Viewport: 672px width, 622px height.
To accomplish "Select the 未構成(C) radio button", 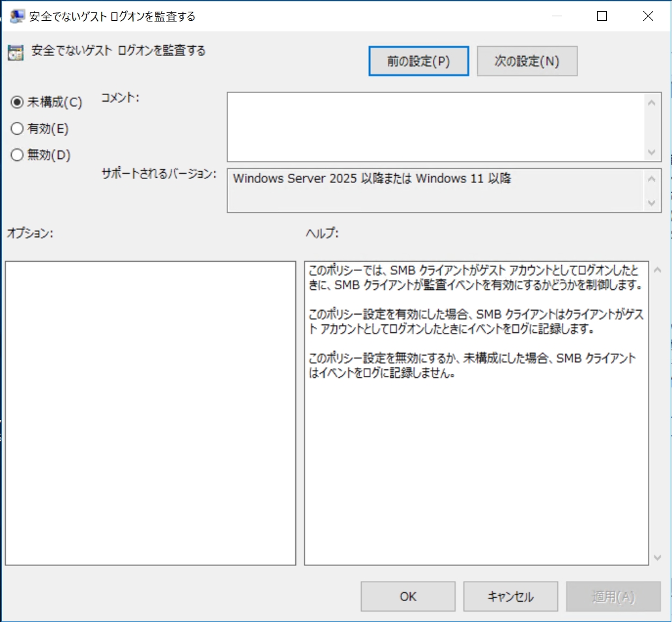I will click(18, 102).
